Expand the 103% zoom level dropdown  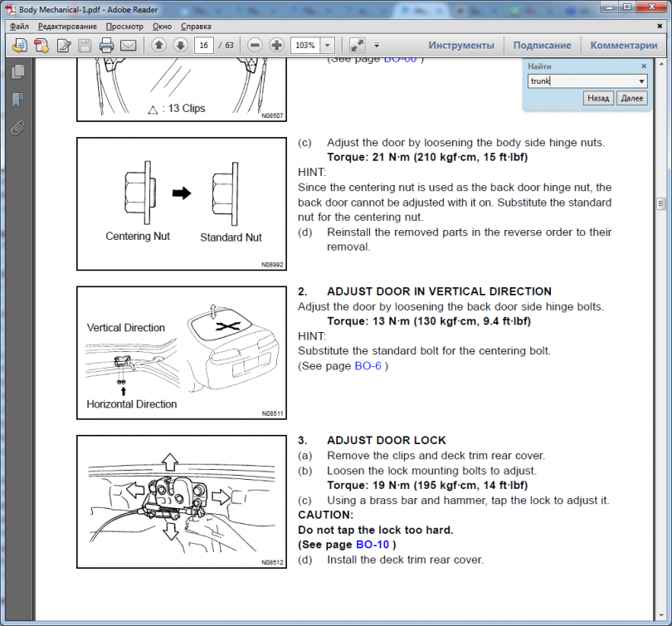pos(328,46)
